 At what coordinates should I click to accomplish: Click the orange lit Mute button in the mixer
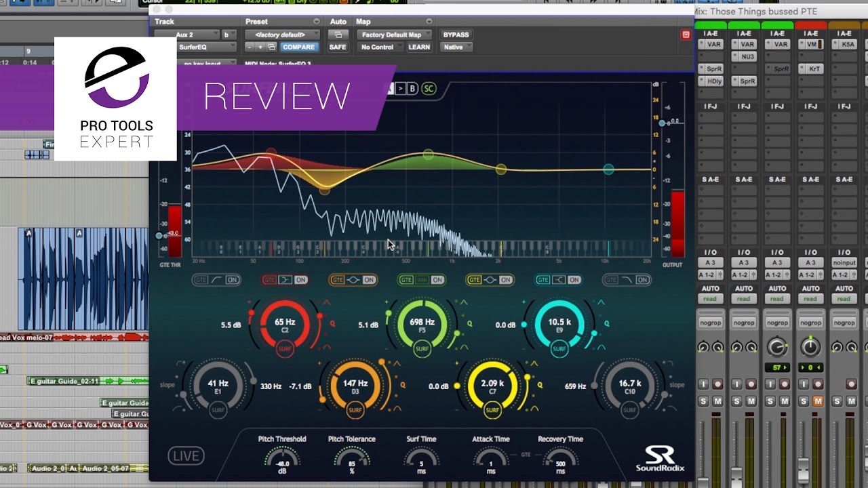point(818,401)
